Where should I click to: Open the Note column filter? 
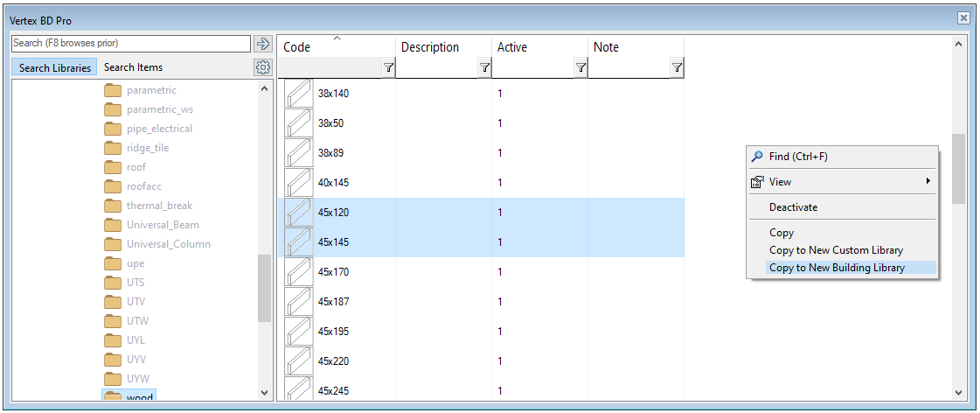[677, 67]
